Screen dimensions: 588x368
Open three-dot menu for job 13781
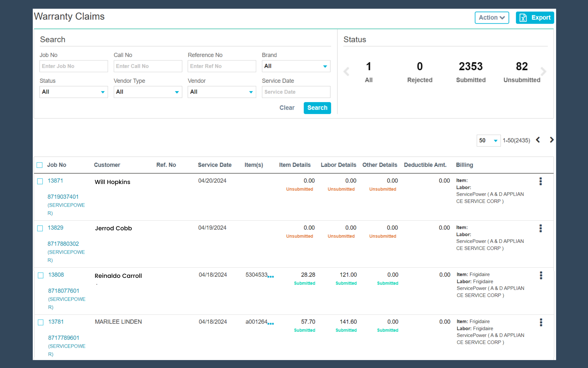[541, 322]
